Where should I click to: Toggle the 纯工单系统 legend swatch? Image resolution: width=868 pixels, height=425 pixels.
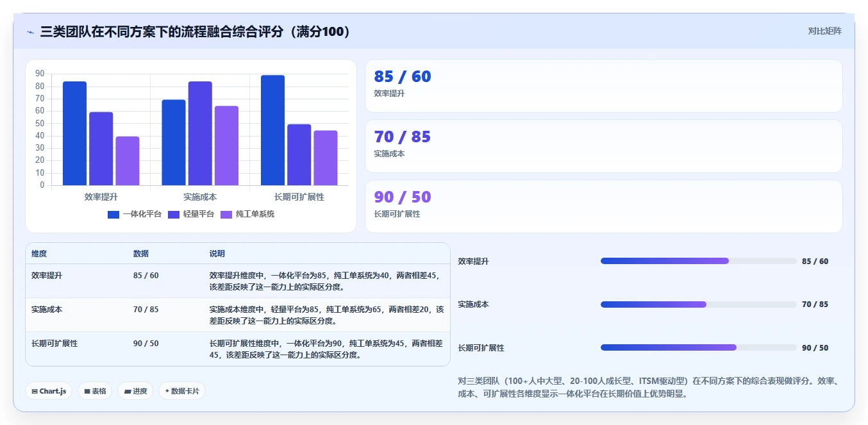pos(226,214)
